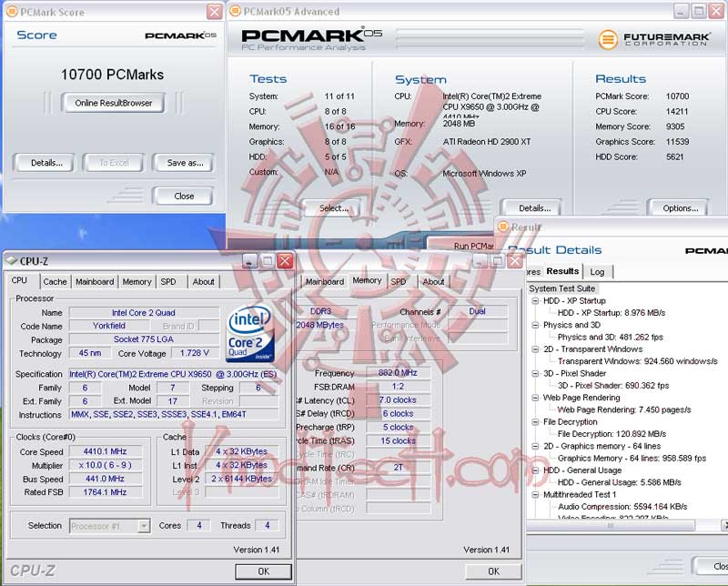
Task: Close the front CPU-Z window
Action: [285, 261]
